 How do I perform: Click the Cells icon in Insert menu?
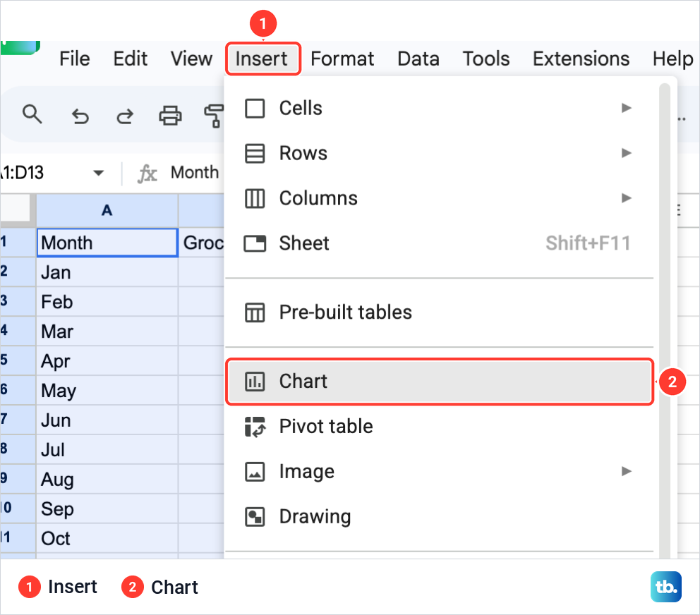pyautogui.click(x=255, y=109)
